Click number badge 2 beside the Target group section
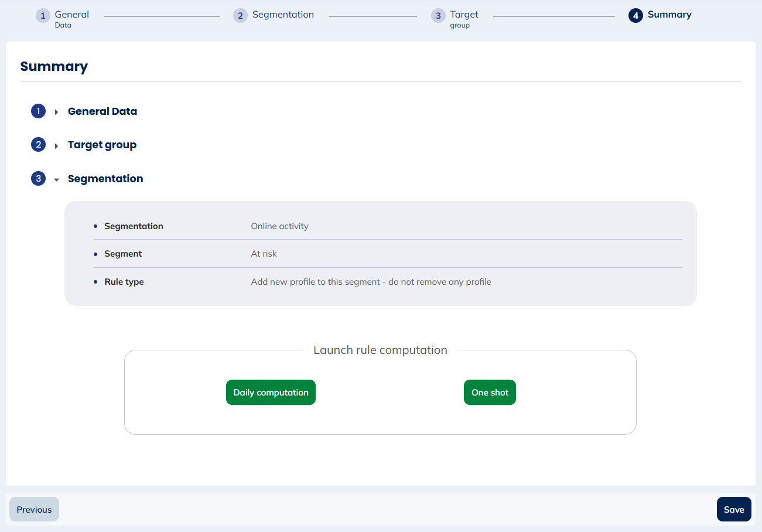Viewport: 762px width, 532px height. [38, 145]
